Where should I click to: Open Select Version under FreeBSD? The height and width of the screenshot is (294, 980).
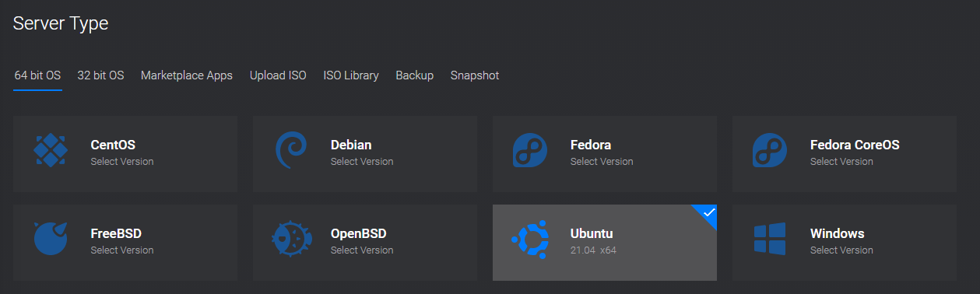pos(122,250)
